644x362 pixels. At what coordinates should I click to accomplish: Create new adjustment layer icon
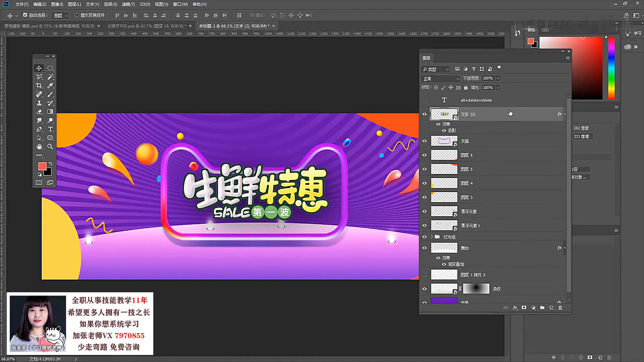click(533, 308)
